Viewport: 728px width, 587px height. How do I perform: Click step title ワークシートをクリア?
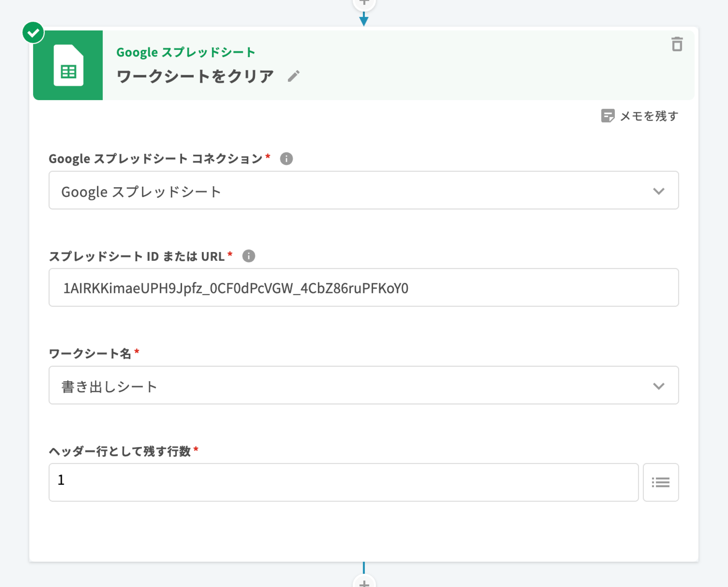point(195,76)
